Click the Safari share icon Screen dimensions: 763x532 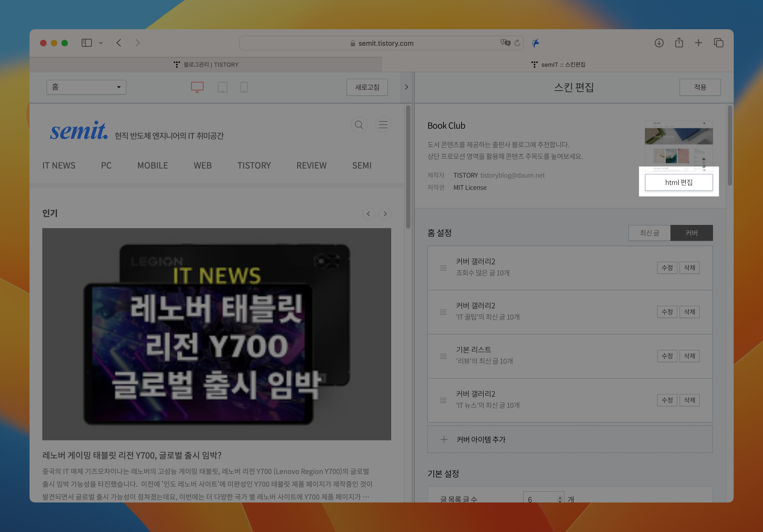[679, 43]
